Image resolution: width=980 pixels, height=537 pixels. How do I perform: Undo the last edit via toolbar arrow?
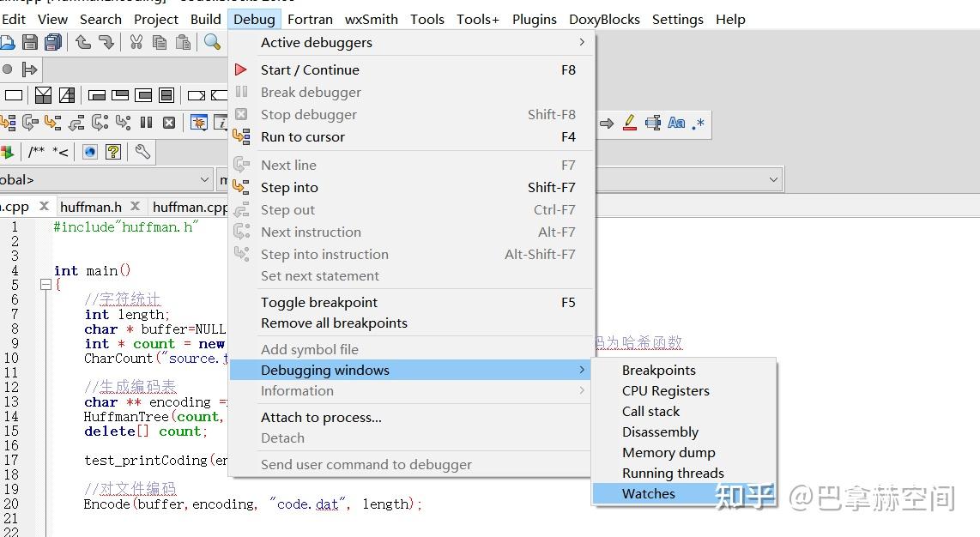point(82,42)
